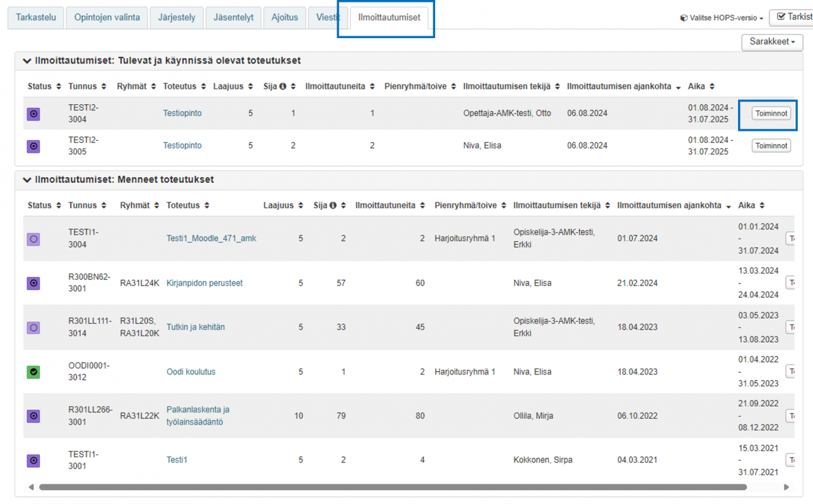
Task: Click status icon for TESTI2-3005 row
Action: pos(34,146)
